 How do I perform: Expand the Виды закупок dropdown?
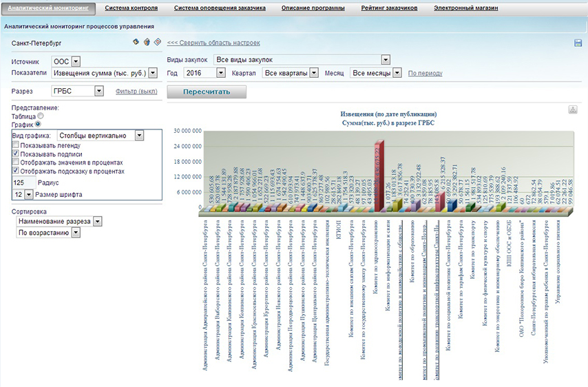(x=386, y=60)
